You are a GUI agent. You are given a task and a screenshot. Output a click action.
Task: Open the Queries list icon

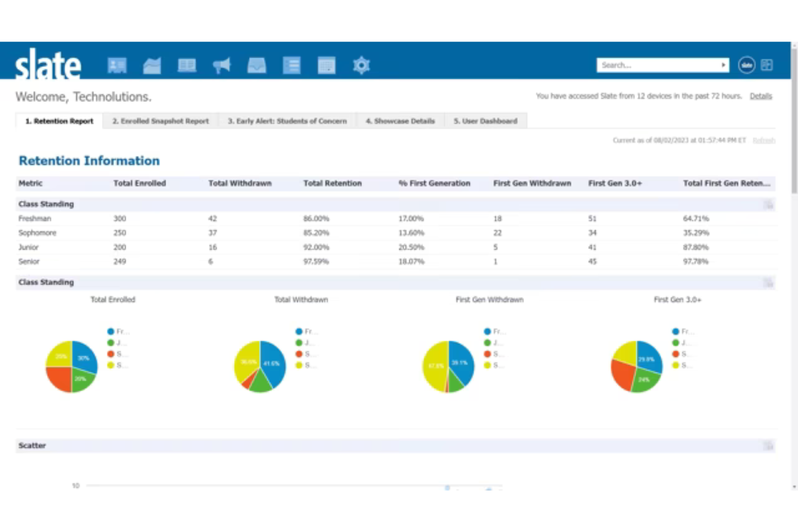click(292, 65)
